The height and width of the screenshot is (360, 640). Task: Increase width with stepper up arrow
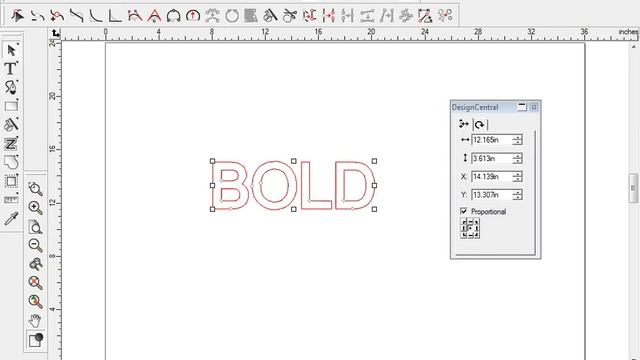click(x=517, y=138)
